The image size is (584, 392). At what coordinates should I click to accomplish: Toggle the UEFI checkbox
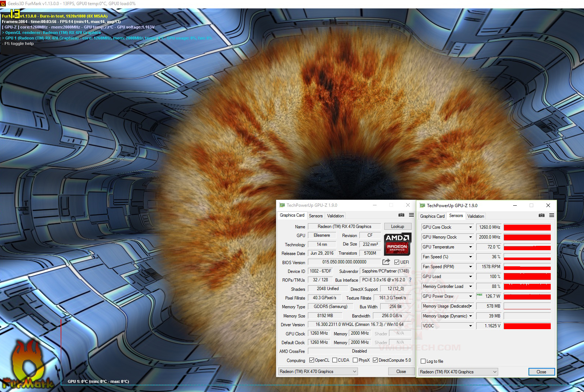tap(397, 262)
